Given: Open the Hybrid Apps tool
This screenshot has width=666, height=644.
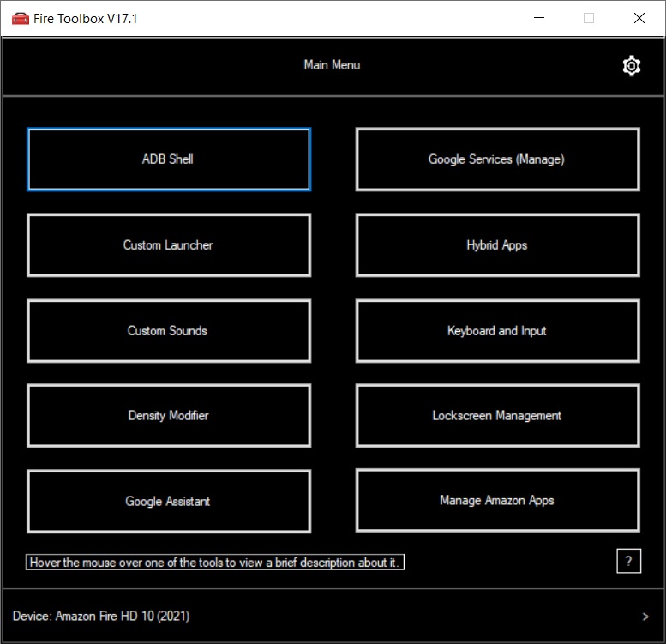Looking at the screenshot, I should pos(497,245).
